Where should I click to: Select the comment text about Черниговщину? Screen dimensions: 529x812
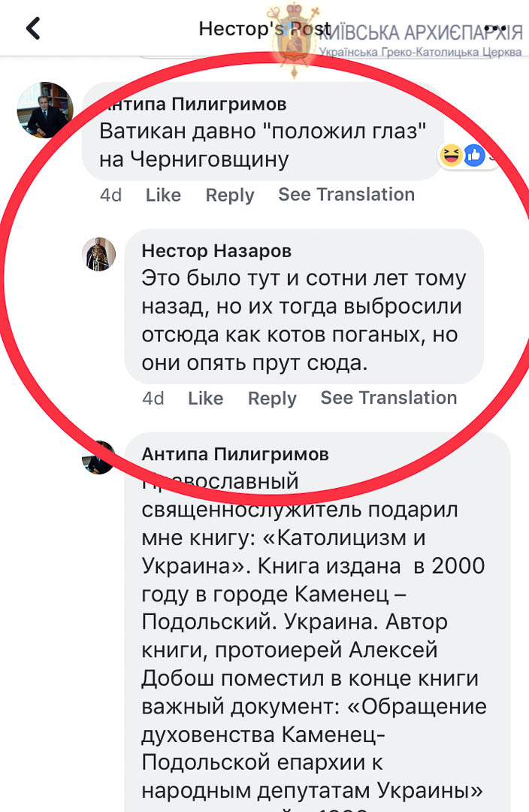pos(262,145)
